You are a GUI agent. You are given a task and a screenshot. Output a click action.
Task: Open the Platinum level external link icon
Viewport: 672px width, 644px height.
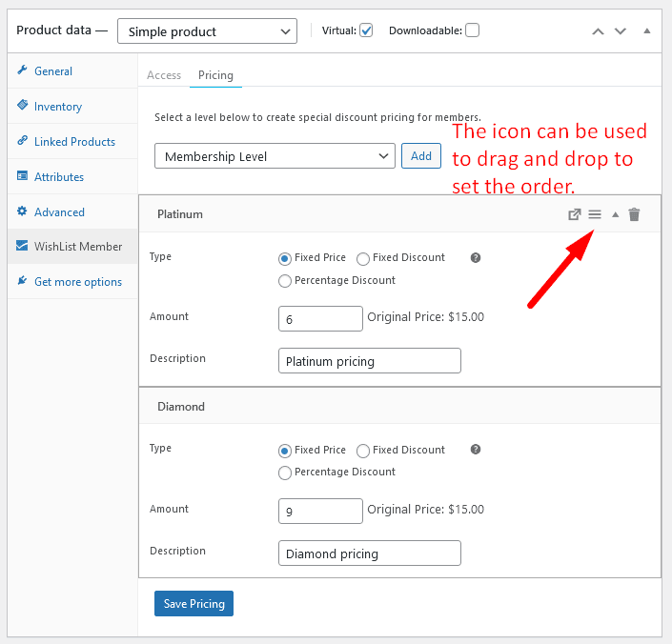coord(574,214)
